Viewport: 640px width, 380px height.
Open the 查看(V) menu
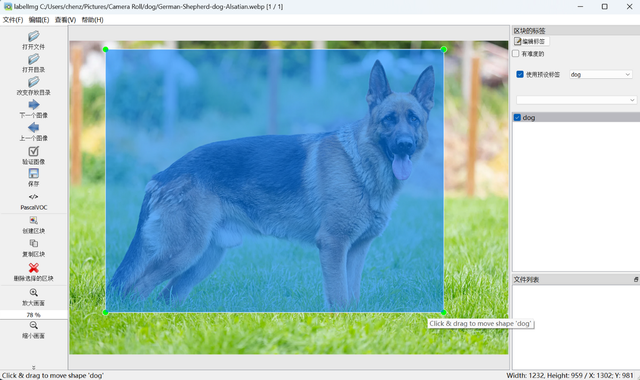point(65,20)
